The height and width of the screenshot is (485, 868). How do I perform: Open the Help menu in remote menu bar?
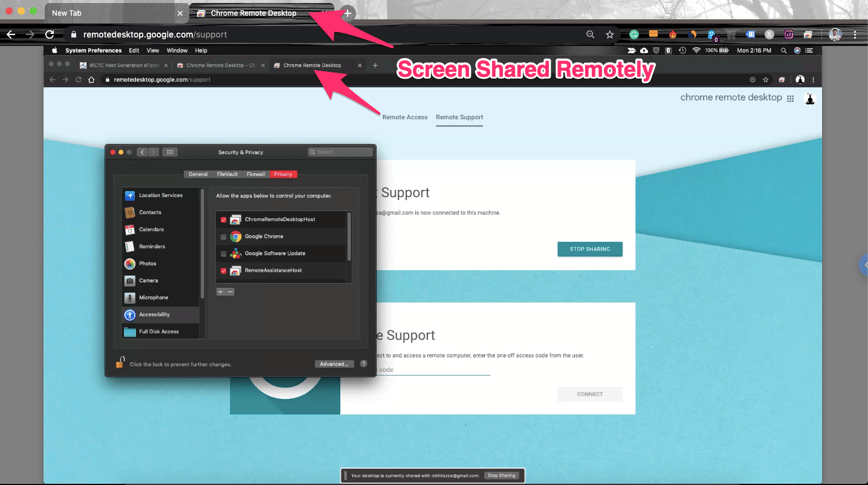pos(201,50)
